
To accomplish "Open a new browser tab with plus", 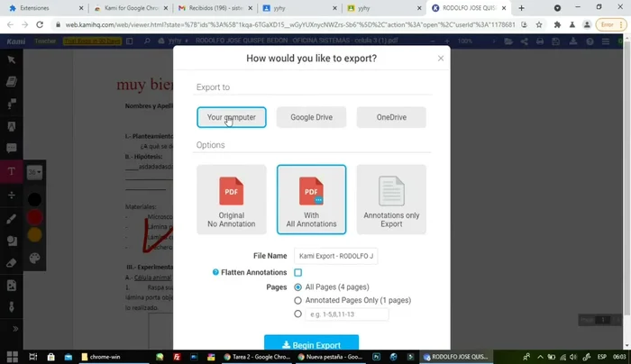I will (522, 8).
